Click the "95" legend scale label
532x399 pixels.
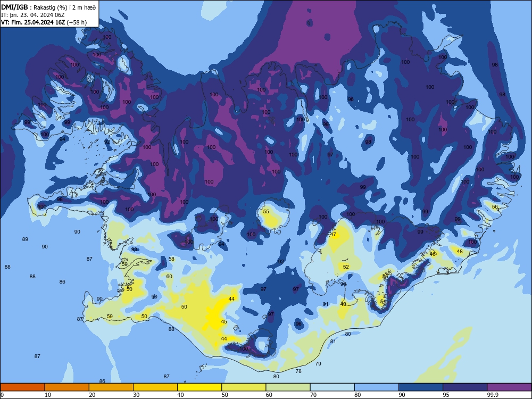coord(446,395)
